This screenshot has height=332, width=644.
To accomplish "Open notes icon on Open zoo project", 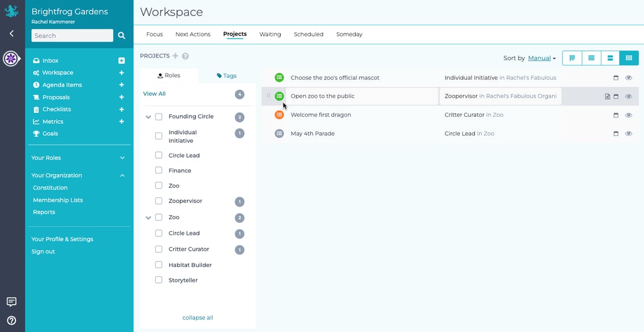I will pos(607,97).
